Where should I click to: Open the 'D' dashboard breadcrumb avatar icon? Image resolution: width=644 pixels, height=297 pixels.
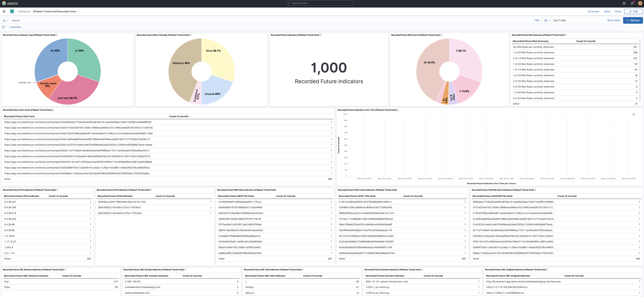click(x=11, y=11)
